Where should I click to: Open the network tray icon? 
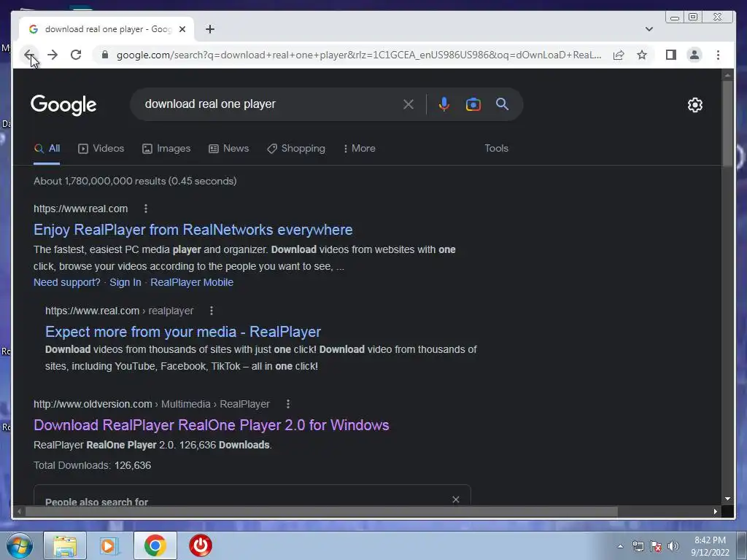pos(638,547)
